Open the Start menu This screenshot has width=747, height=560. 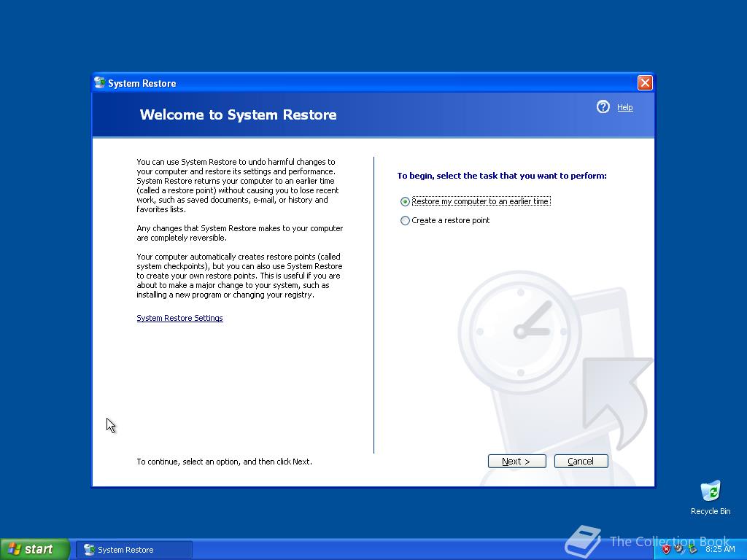[35, 550]
